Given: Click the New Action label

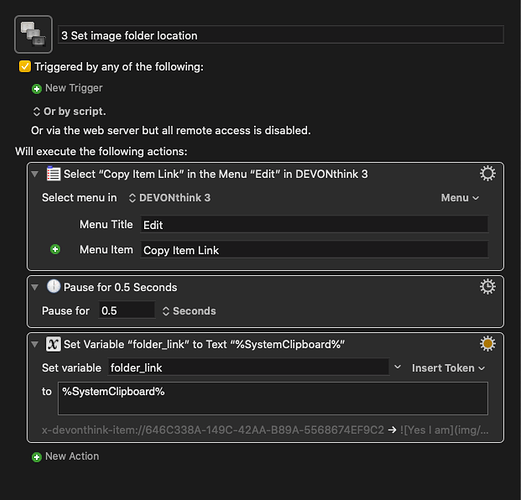Looking at the screenshot, I should [x=72, y=456].
